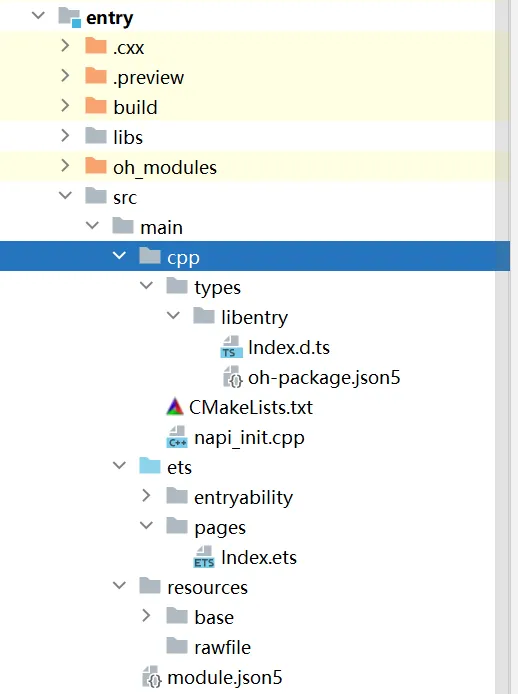Expand the build folder chevron

[65, 106]
